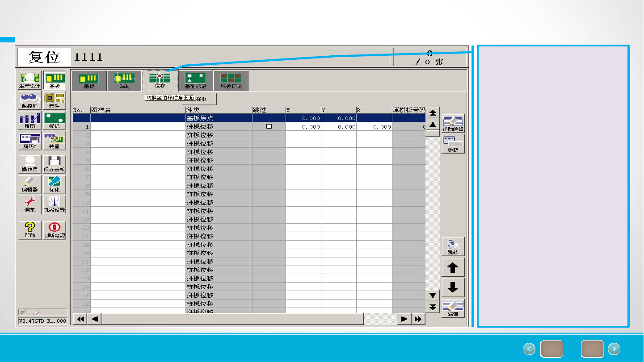This screenshot has height=362, width=644.
Task: Switch to the 位移 offset tab
Action: tap(160, 81)
